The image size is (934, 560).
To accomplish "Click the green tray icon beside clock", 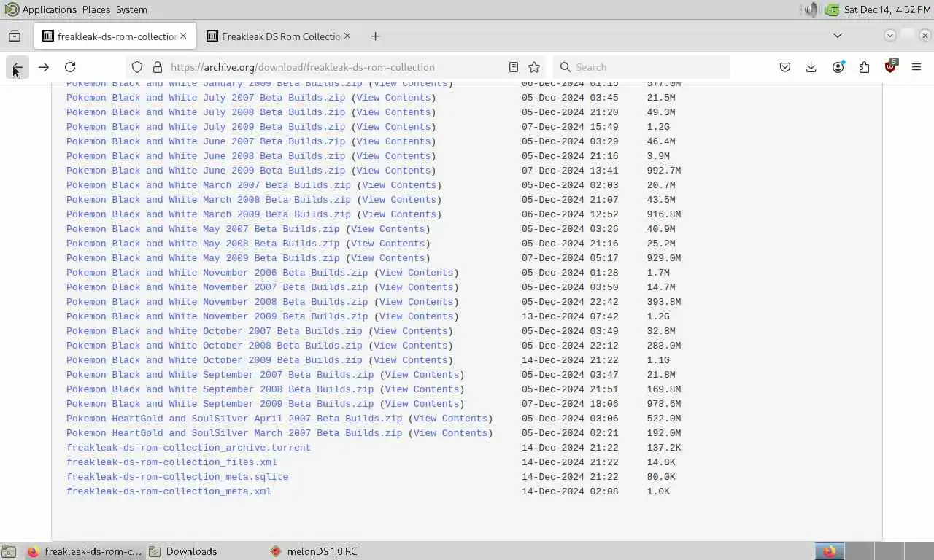I will pyautogui.click(x=832, y=9).
